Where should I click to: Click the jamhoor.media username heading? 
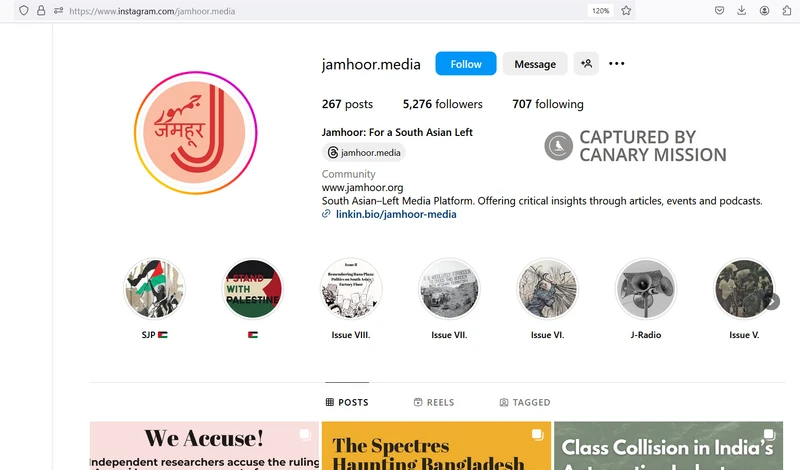(371, 64)
